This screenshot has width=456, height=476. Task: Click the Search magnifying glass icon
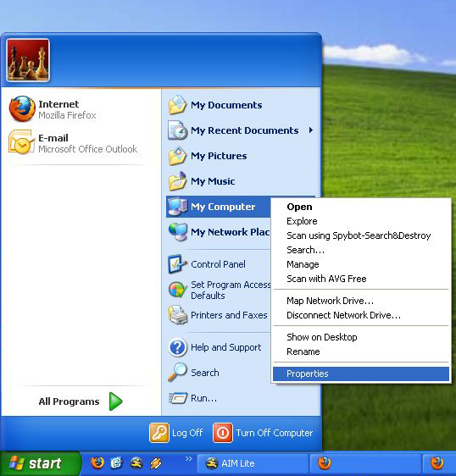(x=177, y=372)
